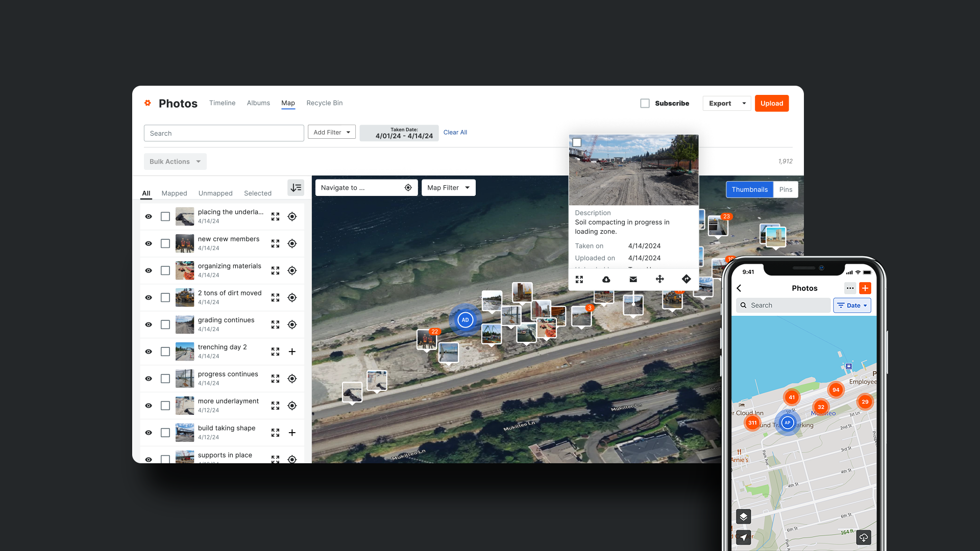This screenshot has height=551, width=980.
Task: Open the Bulk Actions dropdown
Action: [x=175, y=161]
